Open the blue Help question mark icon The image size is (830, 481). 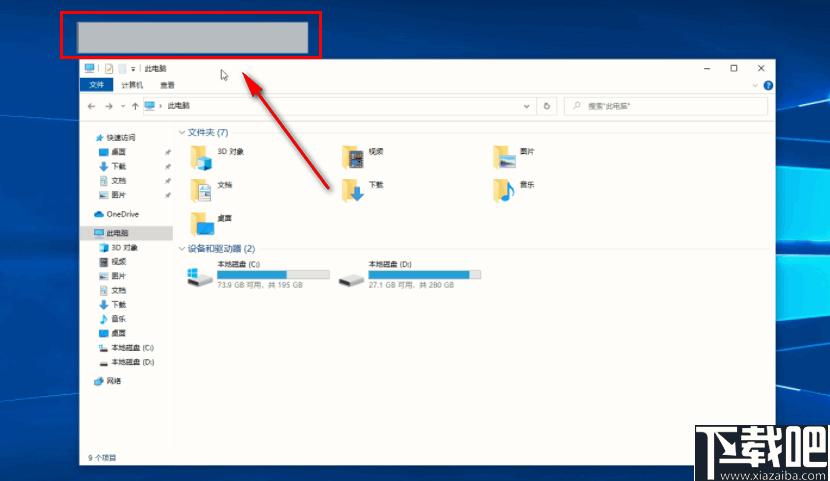coord(768,86)
